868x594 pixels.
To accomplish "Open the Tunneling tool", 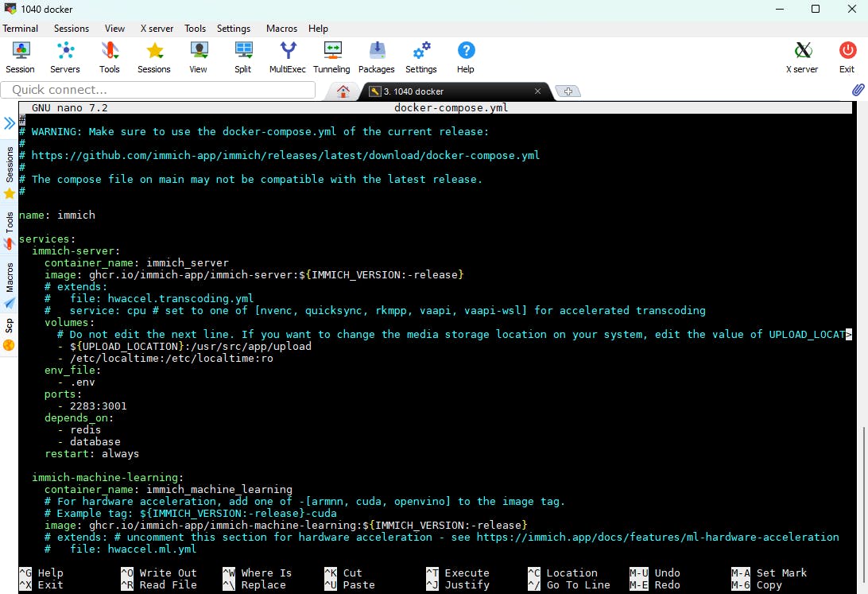I will coord(332,57).
